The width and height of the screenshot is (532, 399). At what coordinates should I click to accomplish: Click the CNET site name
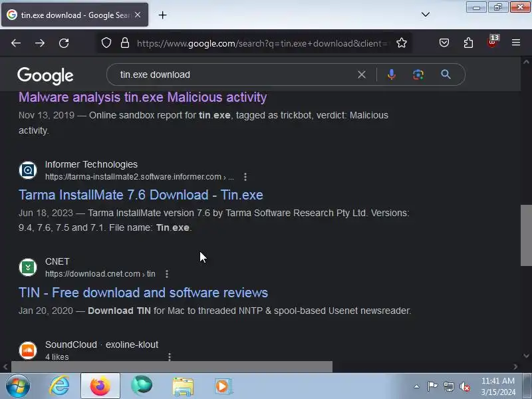point(57,261)
